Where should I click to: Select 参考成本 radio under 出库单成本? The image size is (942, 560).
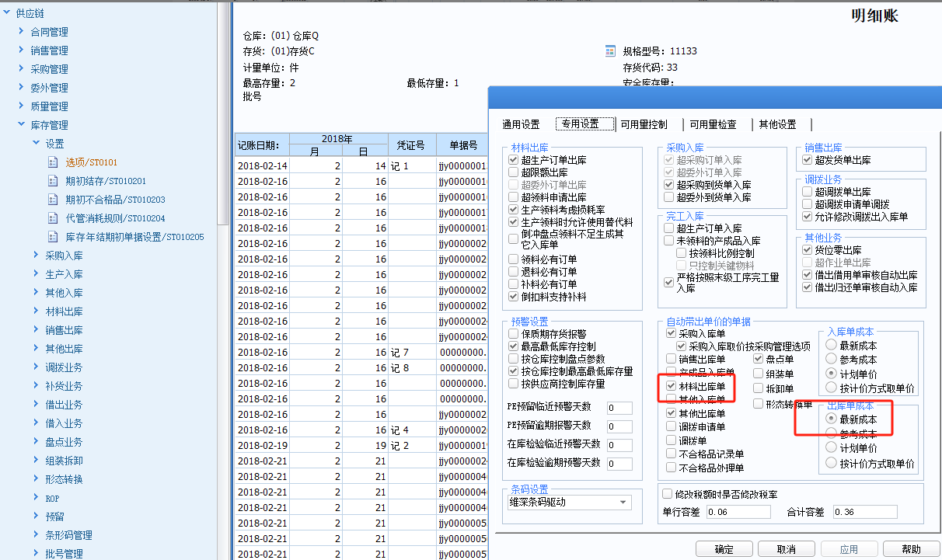click(831, 433)
